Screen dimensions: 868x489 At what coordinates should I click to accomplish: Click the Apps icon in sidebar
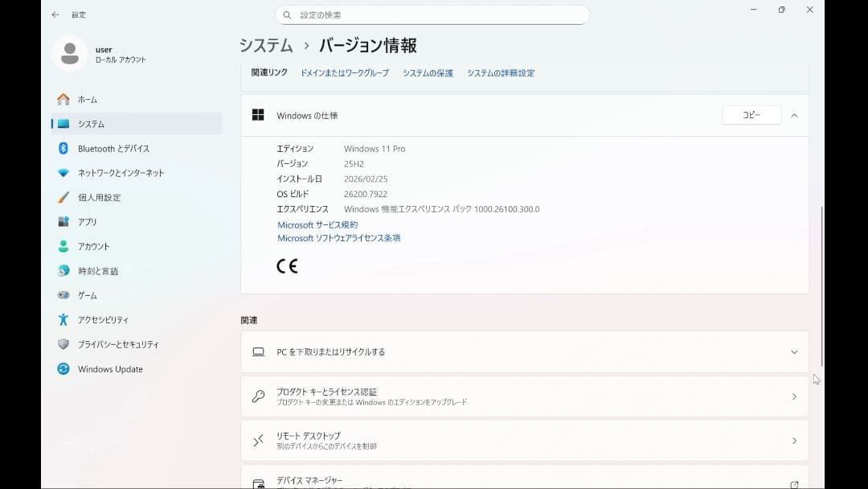[63, 221]
